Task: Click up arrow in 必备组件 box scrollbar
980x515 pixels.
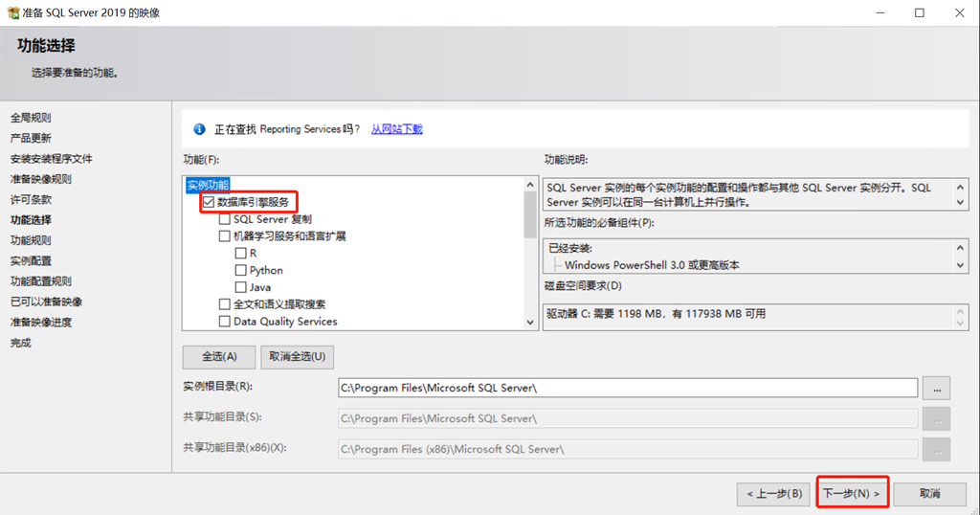Action: coord(960,248)
